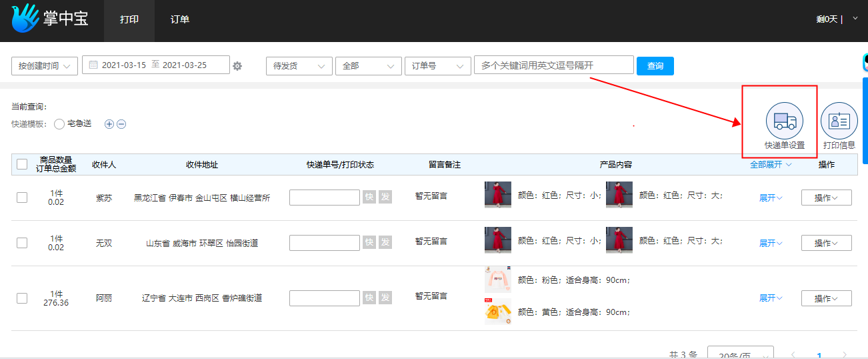The width and height of the screenshot is (868, 359).
Task: Open 订单号 search type dropdown
Action: tap(438, 66)
